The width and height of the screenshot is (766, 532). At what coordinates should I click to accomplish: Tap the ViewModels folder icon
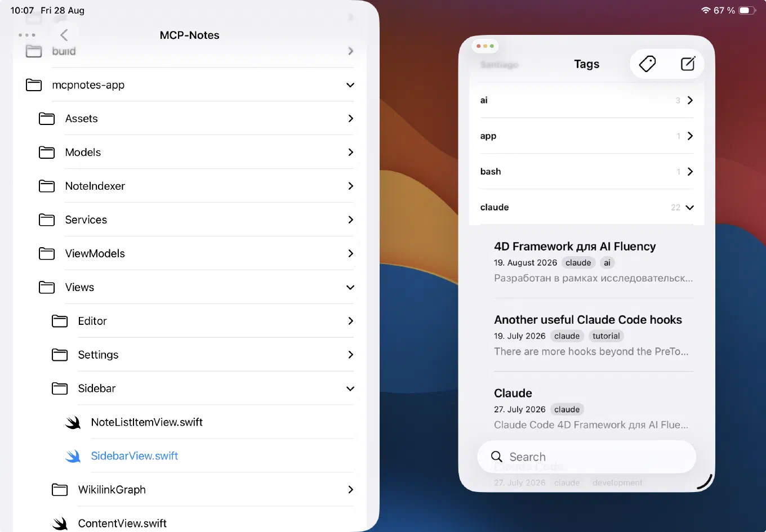(x=47, y=254)
